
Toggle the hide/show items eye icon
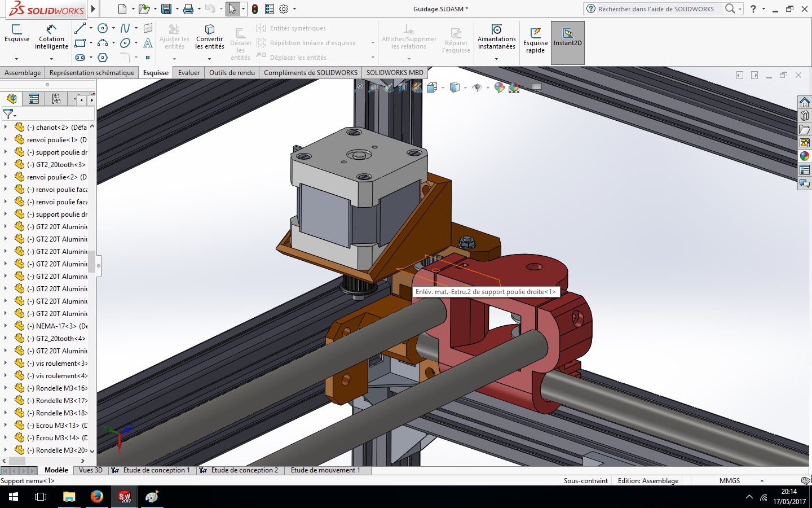[477, 87]
